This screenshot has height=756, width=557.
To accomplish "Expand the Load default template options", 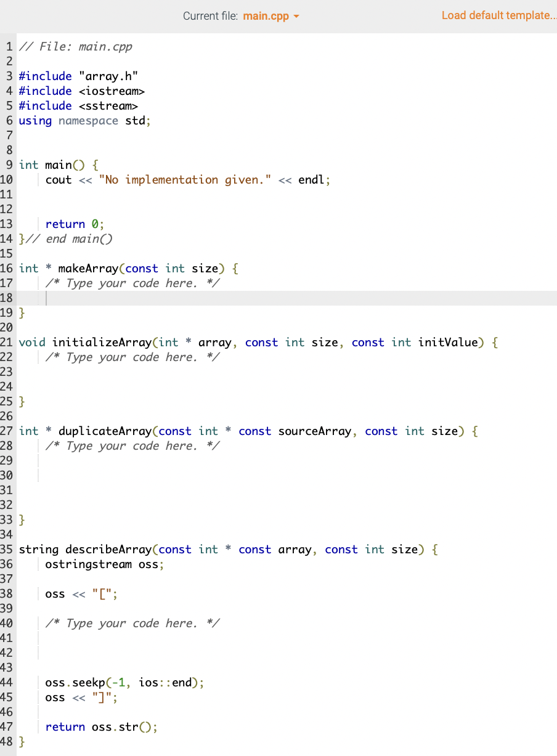I will point(498,15).
